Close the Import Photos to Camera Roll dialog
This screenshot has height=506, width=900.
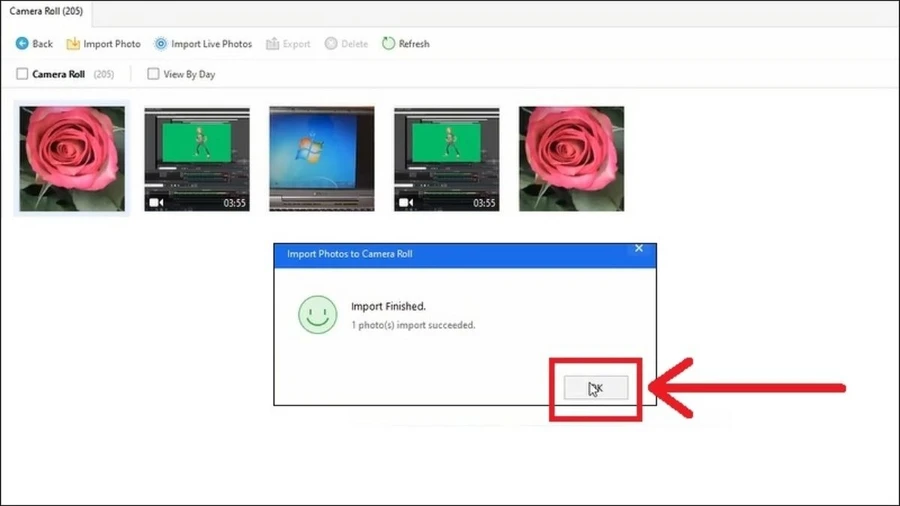[x=639, y=248]
